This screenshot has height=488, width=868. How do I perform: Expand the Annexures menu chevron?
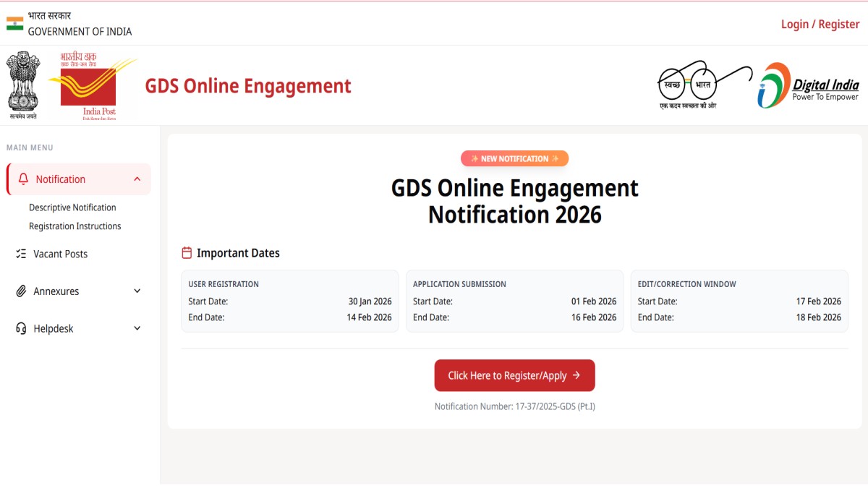click(x=137, y=291)
